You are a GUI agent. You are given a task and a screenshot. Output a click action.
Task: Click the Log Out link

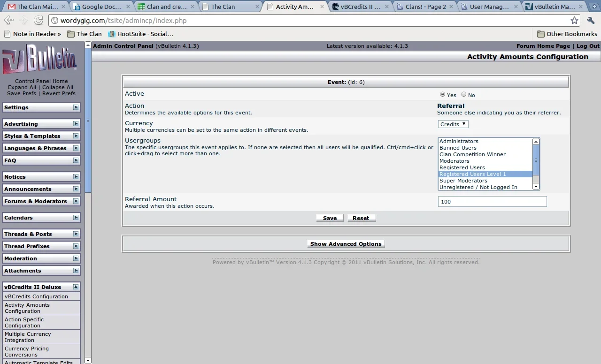click(x=588, y=46)
